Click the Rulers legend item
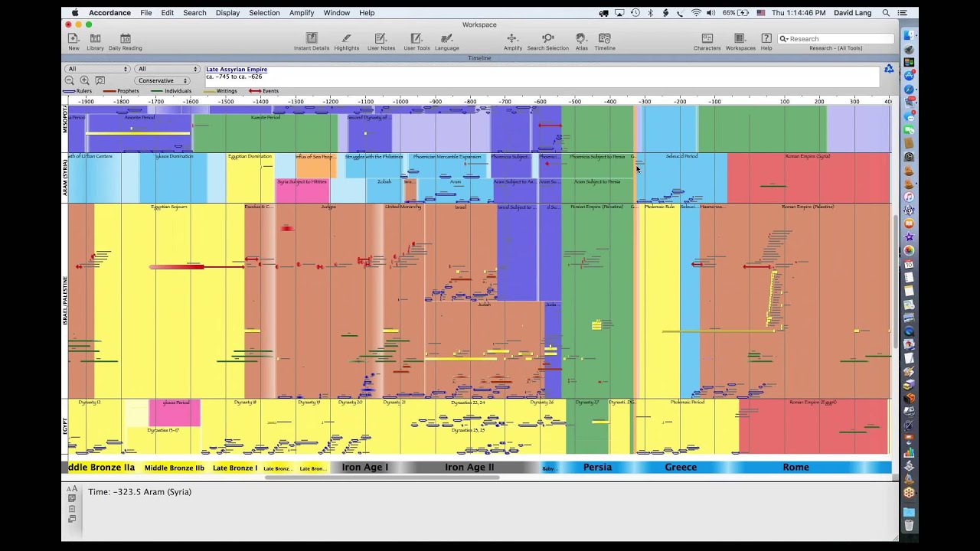Image resolution: width=980 pixels, height=551 pixels. [x=78, y=91]
